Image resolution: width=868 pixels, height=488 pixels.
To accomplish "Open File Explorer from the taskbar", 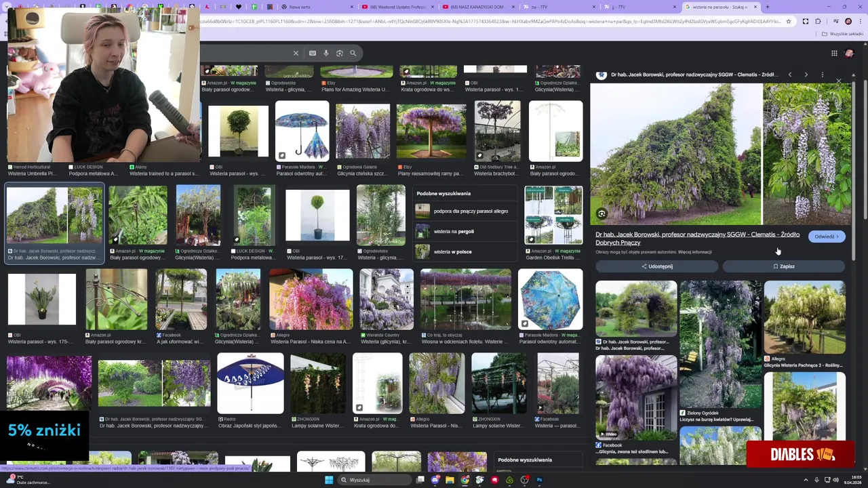I will click(450, 480).
